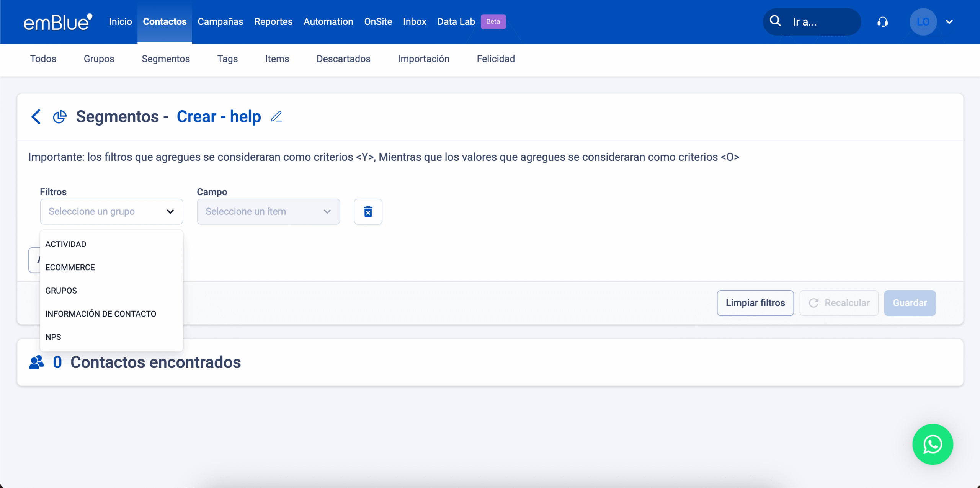This screenshot has width=980, height=488.
Task: Open the Seleccione un ítem dropdown
Action: click(268, 212)
